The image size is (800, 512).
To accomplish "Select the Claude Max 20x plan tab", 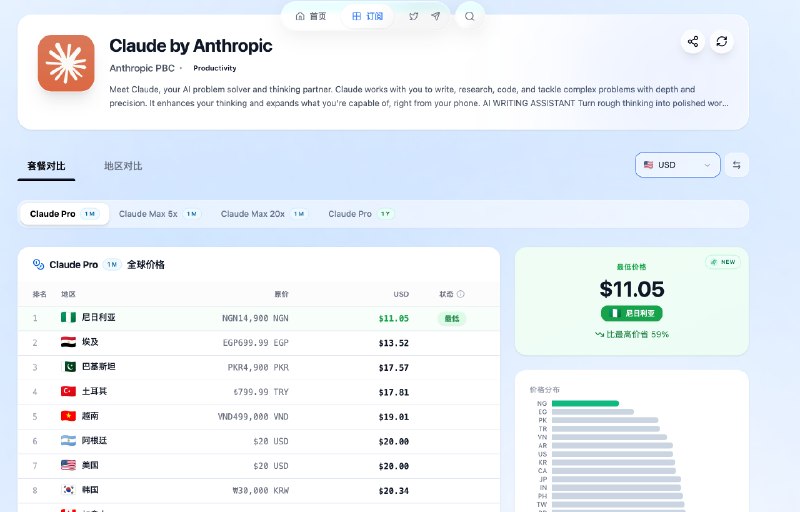I will 264,214.
